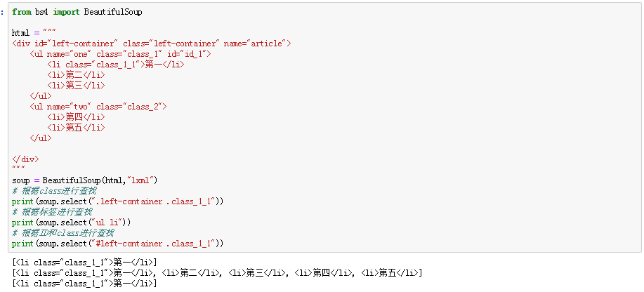Click the li line containing 第五

(x=76, y=128)
